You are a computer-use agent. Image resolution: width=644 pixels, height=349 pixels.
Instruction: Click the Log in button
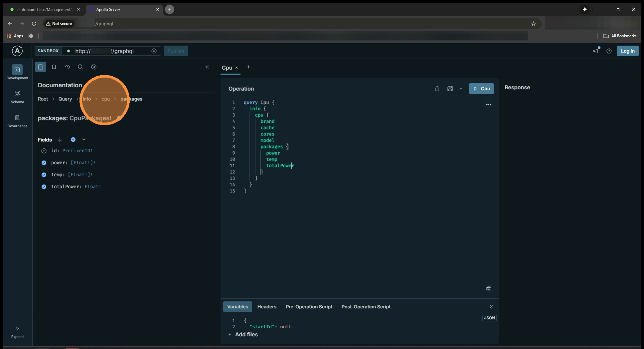point(628,51)
